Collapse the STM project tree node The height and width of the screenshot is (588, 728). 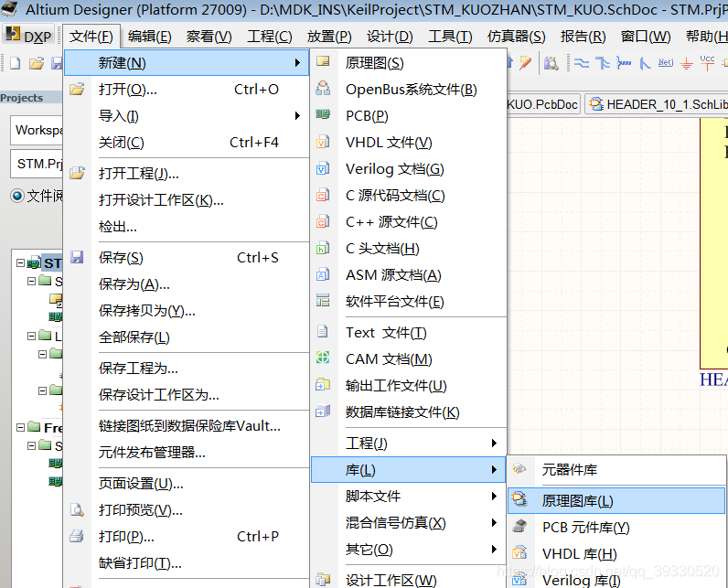(x=20, y=263)
